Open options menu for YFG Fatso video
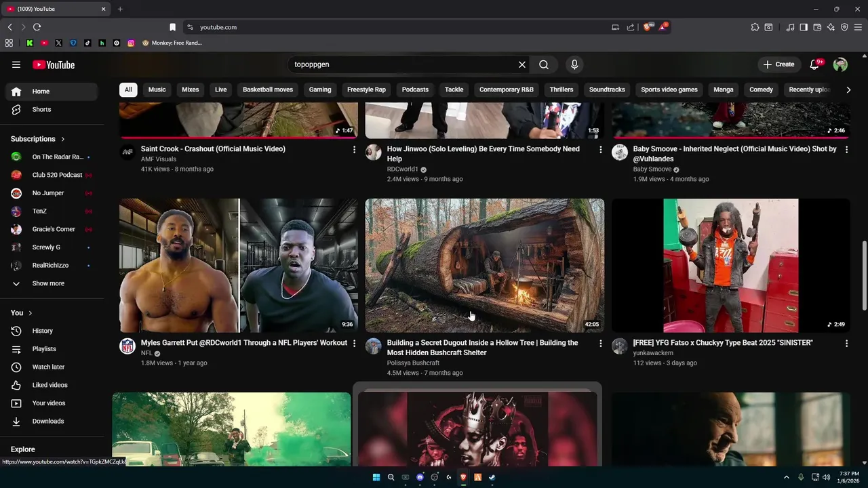Viewport: 868px width, 488px height. click(846, 344)
